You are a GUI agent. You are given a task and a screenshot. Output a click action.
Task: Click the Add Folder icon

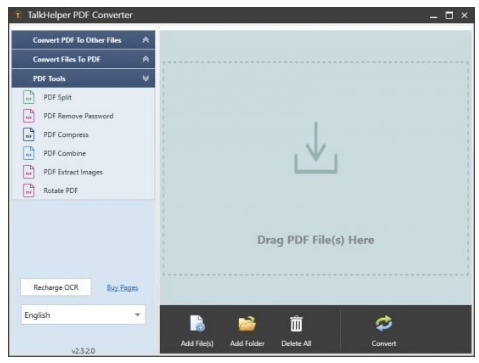coord(247,323)
